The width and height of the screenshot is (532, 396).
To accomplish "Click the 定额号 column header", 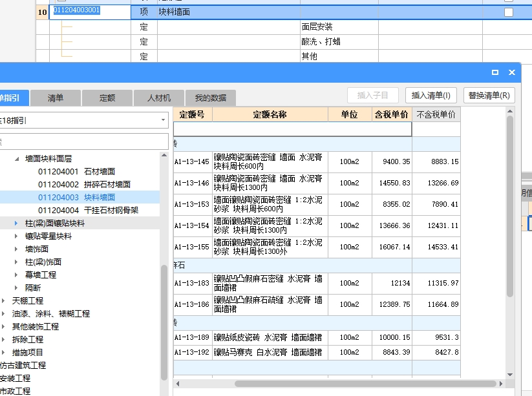I will pyautogui.click(x=193, y=114).
